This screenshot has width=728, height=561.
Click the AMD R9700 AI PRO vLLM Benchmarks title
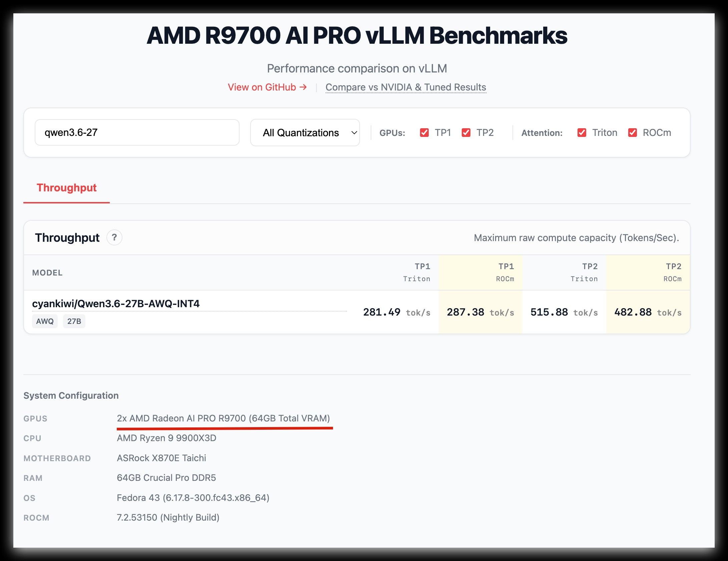[357, 35]
